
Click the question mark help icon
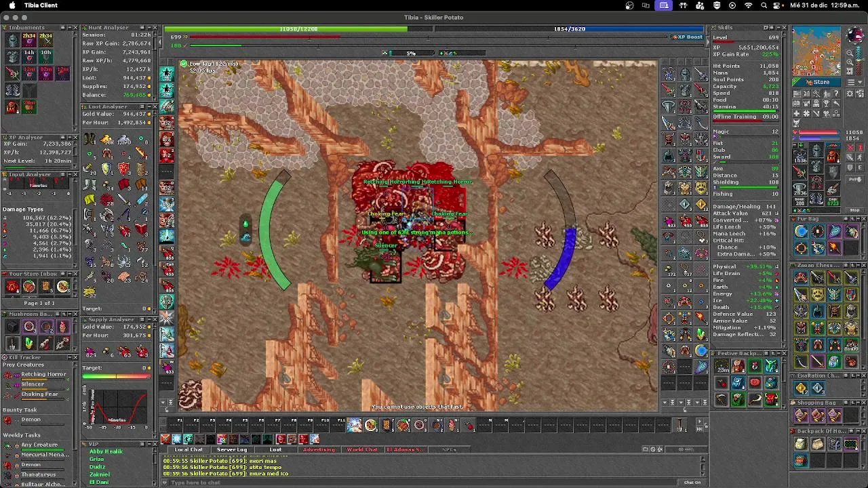pyautogui.click(x=836, y=94)
